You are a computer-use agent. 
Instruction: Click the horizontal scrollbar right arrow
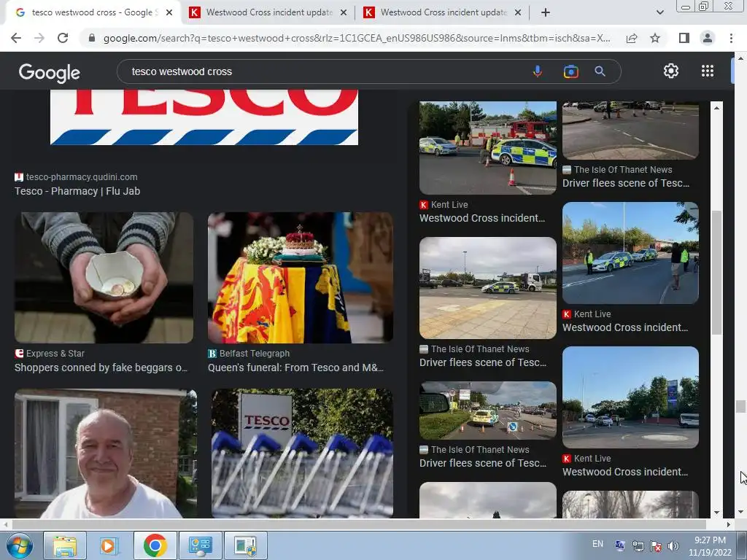[x=728, y=524]
